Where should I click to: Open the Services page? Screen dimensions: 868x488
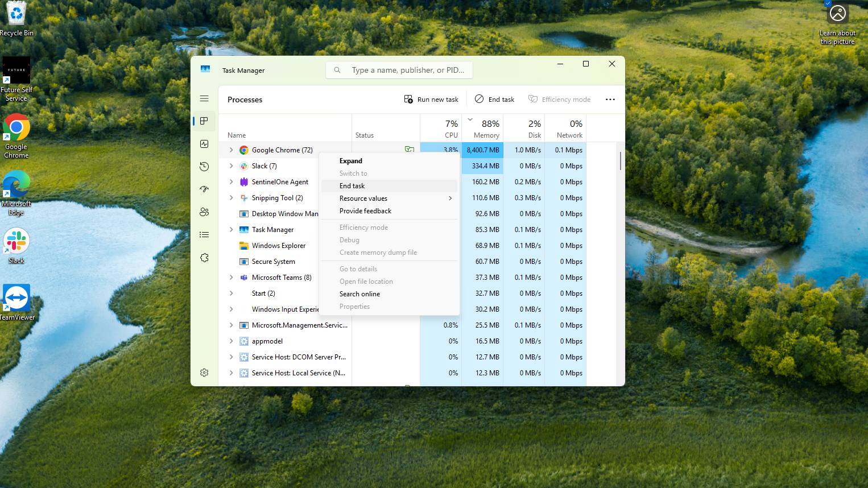pyautogui.click(x=204, y=257)
